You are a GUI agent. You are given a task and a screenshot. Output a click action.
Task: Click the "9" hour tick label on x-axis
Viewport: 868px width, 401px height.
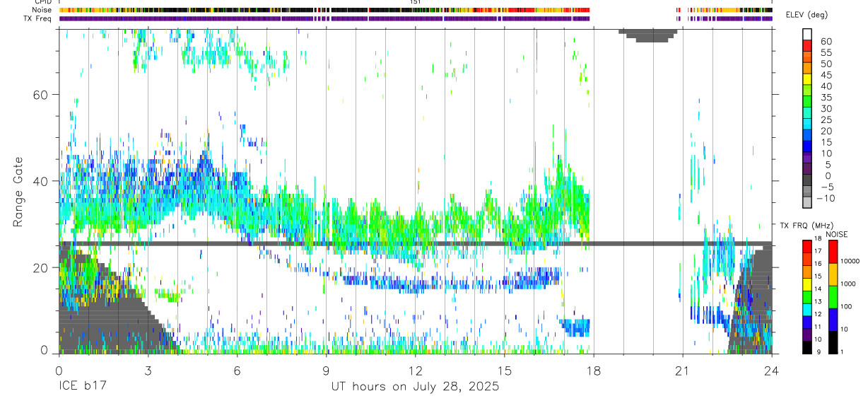click(326, 370)
